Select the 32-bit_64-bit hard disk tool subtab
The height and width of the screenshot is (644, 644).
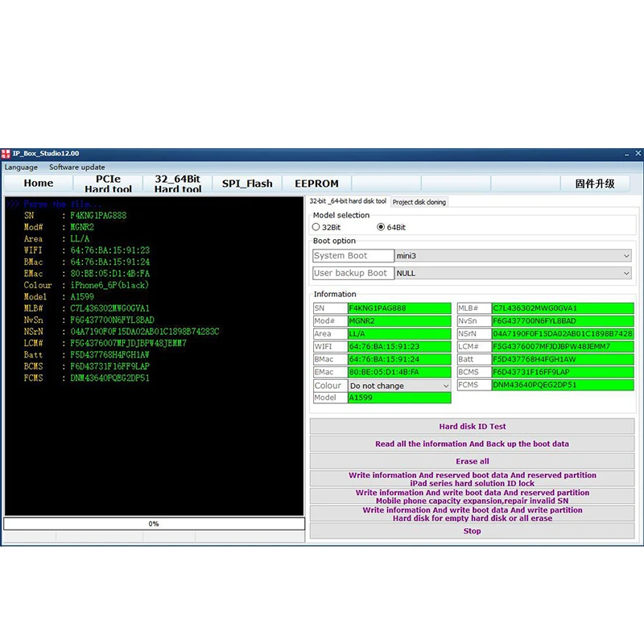coord(348,201)
